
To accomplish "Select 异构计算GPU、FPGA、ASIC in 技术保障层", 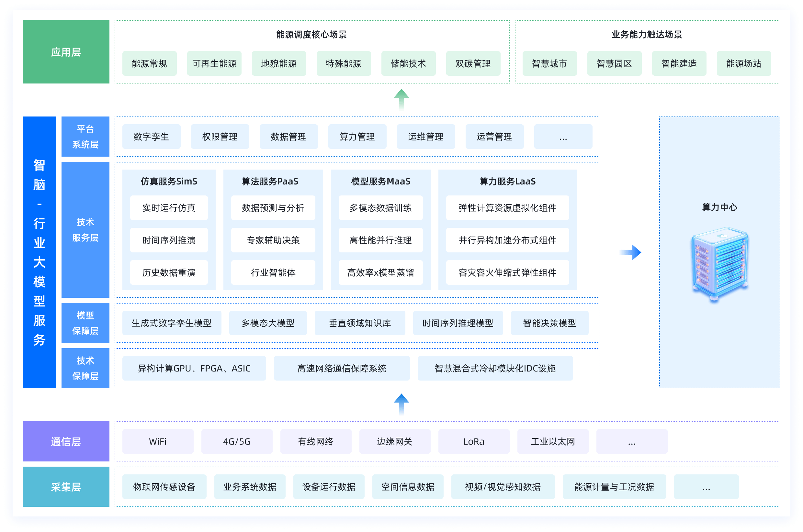I will 194,368.
